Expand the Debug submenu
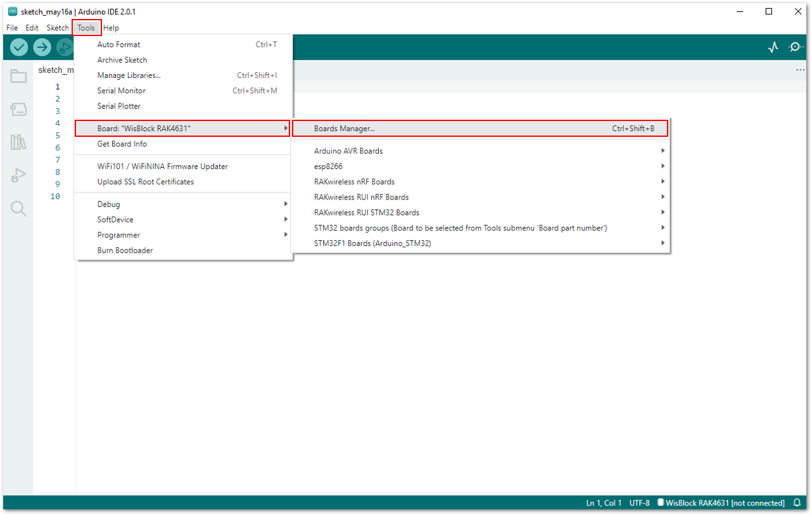Viewport: 812px width, 515px height. coord(183,204)
